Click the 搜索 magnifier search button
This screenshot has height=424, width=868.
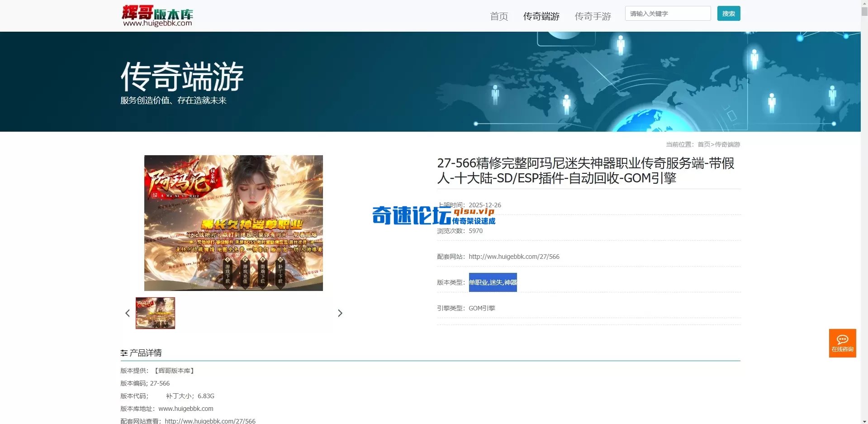(728, 13)
